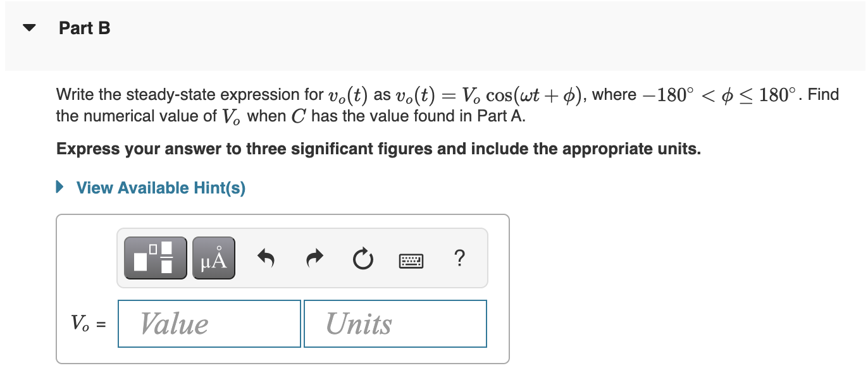Redo the undone answer edit

[x=314, y=257]
